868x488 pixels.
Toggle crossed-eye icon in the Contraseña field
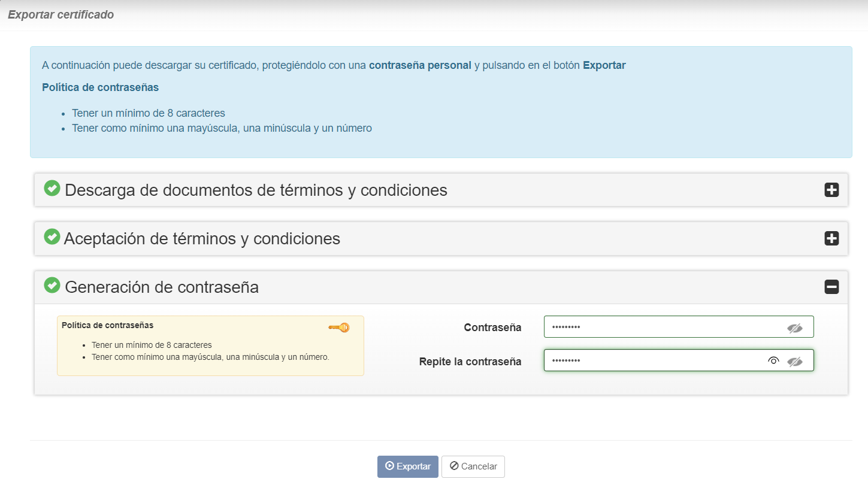tap(794, 328)
